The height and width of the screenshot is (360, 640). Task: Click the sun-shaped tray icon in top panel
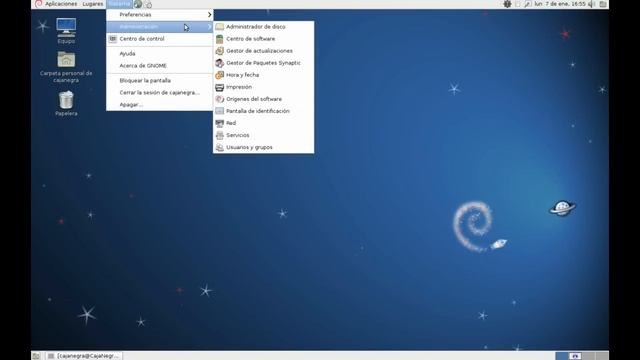point(507,4)
